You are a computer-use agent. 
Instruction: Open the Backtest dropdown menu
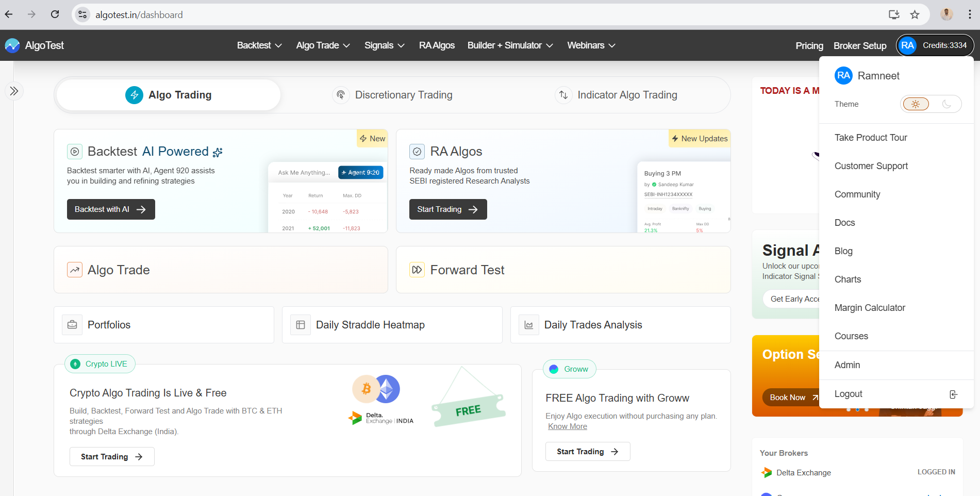click(x=259, y=45)
